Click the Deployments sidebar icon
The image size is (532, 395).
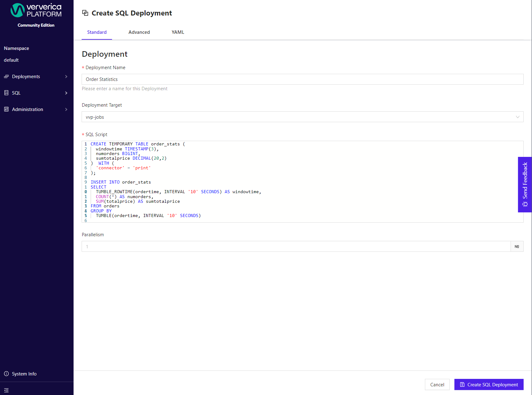(6, 77)
